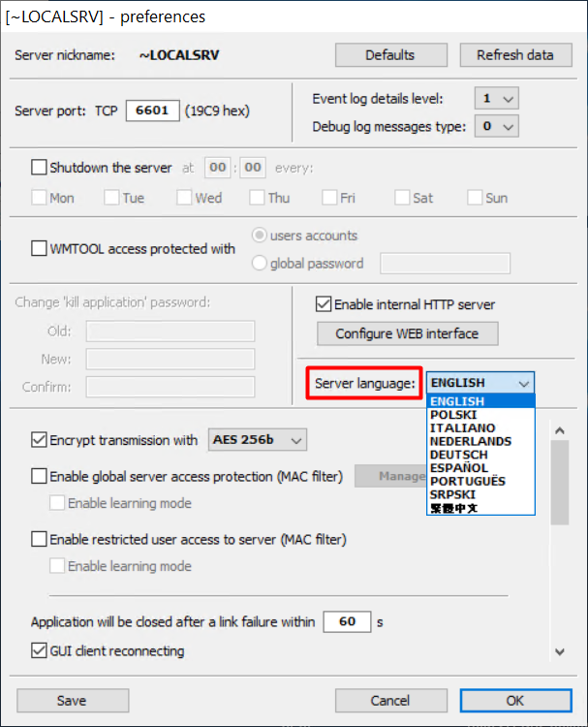Choose DEUTSCH in server language dropdown

[x=459, y=455]
